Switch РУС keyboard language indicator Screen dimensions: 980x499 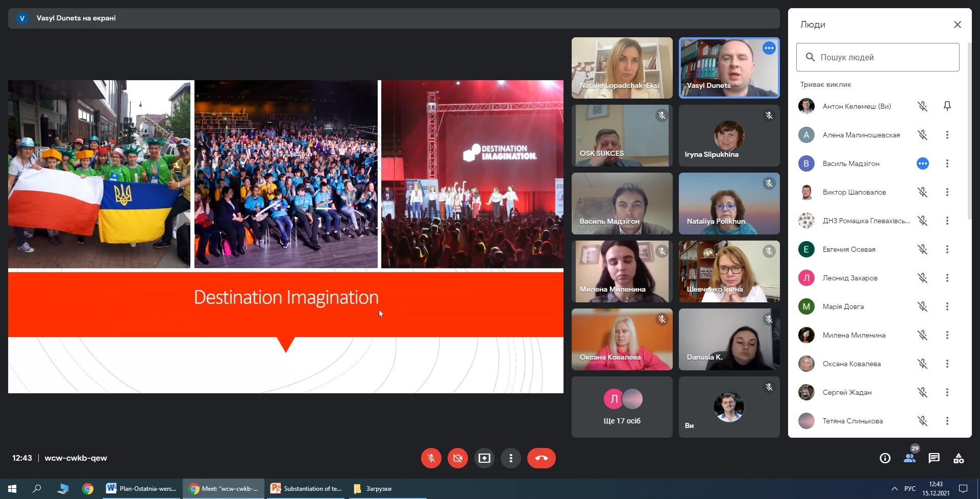pyautogui.click(x=910, y=489)
